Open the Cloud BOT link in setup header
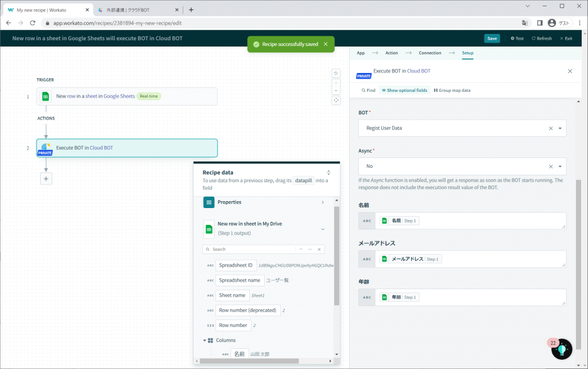588x369 pixels. [419, 71]
